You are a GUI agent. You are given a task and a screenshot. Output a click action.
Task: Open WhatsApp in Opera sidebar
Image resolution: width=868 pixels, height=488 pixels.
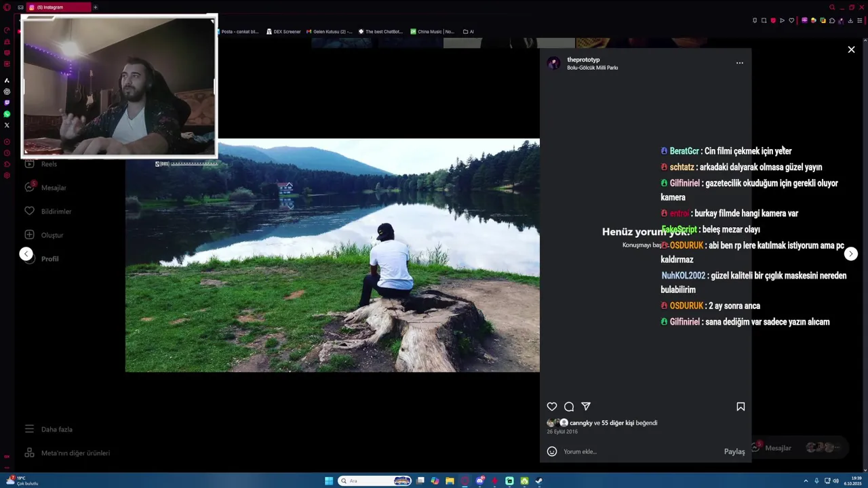7,114
